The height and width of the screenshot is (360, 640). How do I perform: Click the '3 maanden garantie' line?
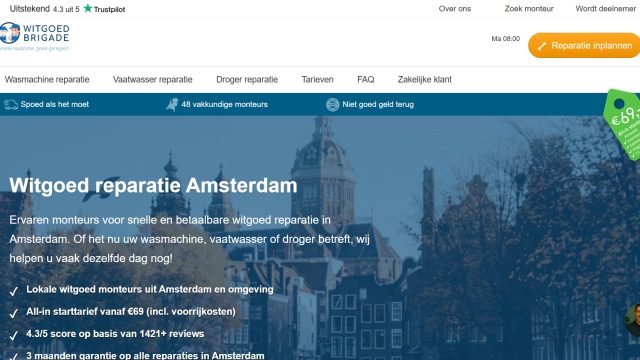tap(145, 355)
